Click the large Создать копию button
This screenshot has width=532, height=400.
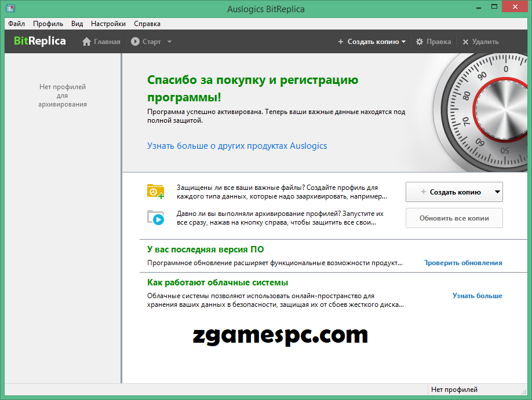click(454, 192)
